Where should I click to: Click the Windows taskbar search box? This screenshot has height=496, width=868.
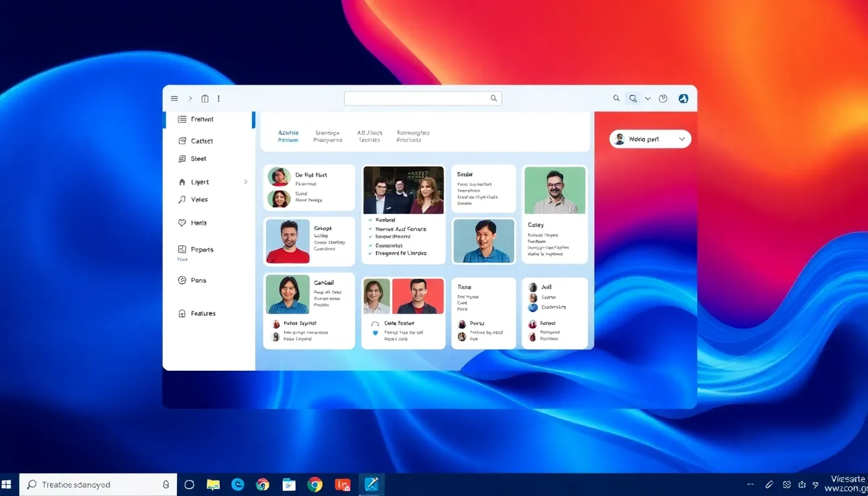coord(98,484)
